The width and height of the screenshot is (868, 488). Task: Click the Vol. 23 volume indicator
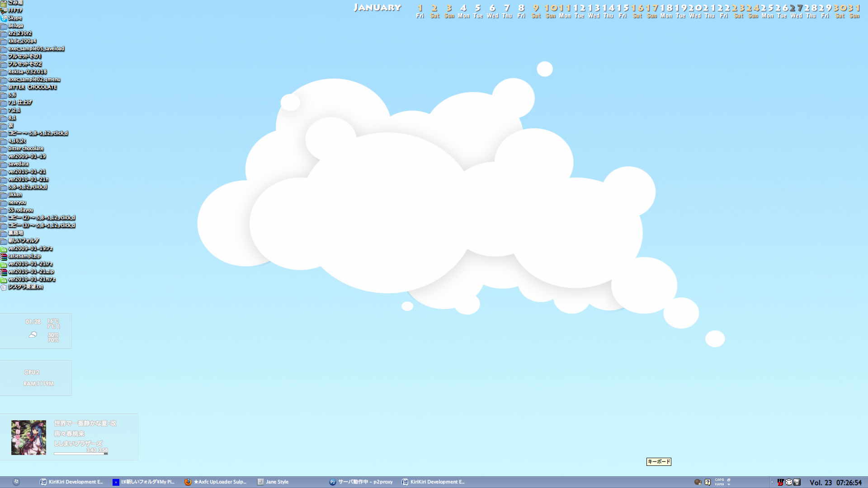(821, 483)
